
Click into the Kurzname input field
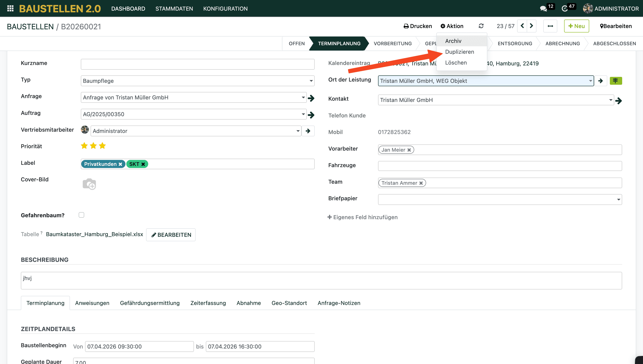point(197,64)
